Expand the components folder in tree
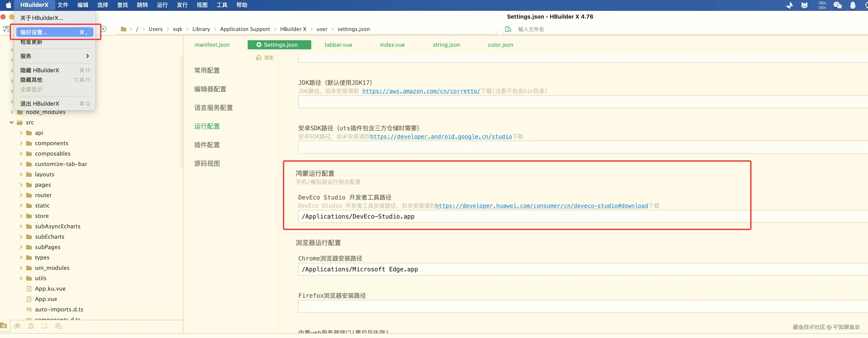 tap(21, 143)
